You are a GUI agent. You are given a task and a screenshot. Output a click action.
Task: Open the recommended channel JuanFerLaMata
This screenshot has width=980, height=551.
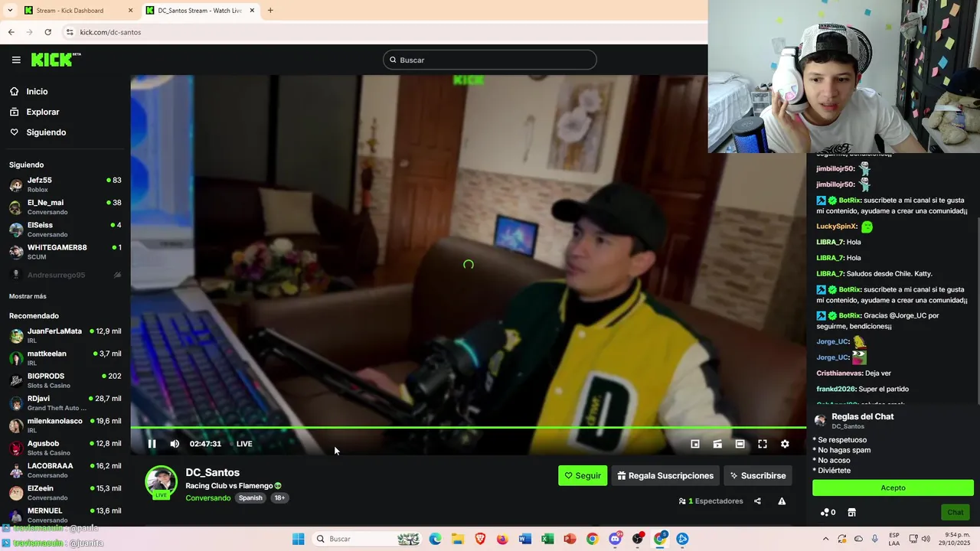click(65, 335)
